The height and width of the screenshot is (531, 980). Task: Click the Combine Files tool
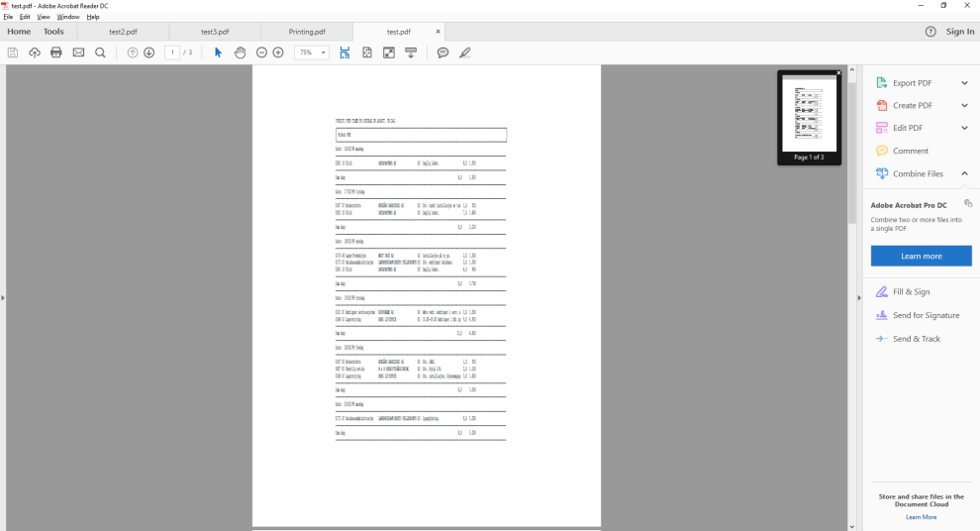point(918,174)
